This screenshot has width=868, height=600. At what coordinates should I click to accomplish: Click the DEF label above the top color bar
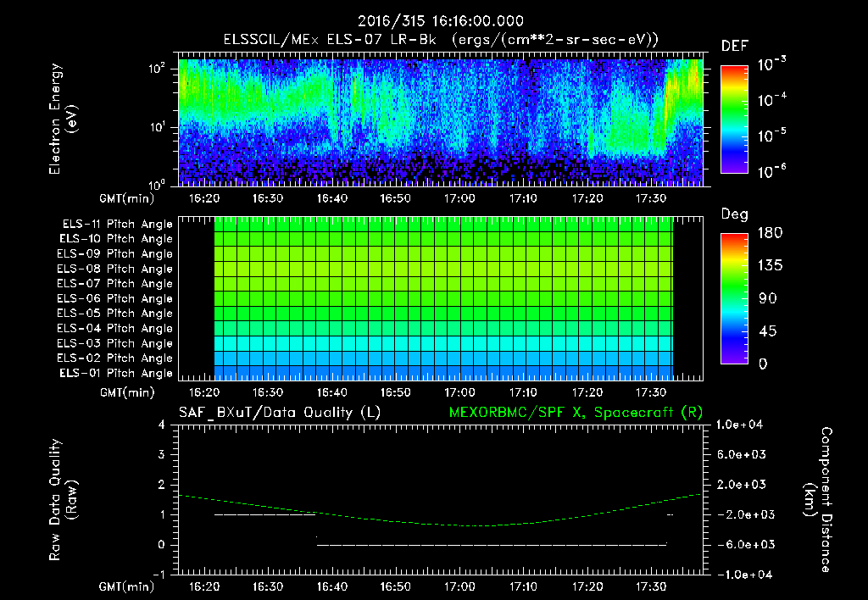pyautogui.click(x=735, y=47)
